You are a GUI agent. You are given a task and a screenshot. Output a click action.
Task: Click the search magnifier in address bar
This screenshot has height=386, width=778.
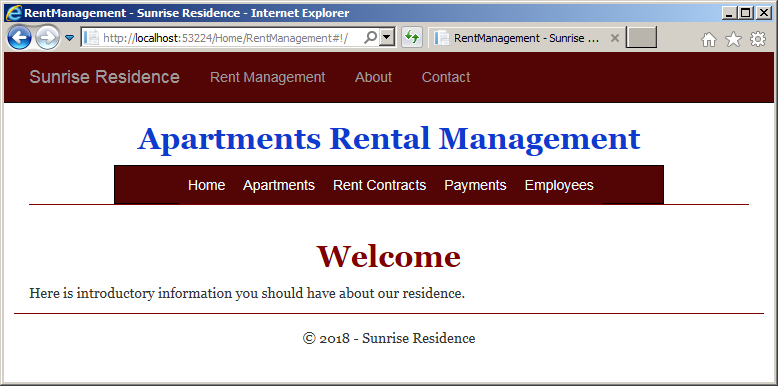pyautogui.click(x=370, y=37)
